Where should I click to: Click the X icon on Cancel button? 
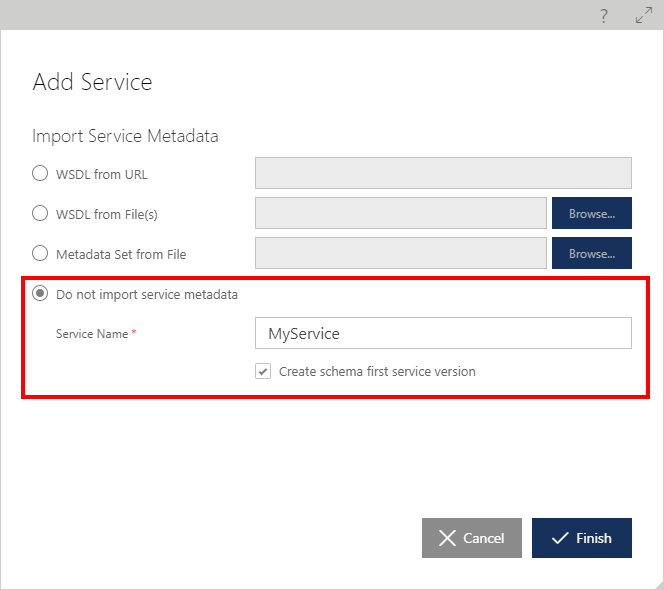(x=447, y=538)
